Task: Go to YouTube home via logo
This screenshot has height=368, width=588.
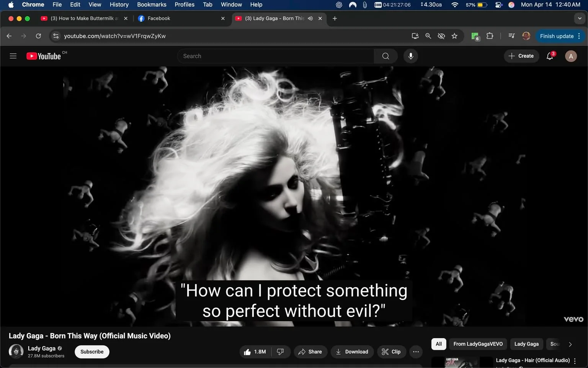Action: (x=43, y=56)
